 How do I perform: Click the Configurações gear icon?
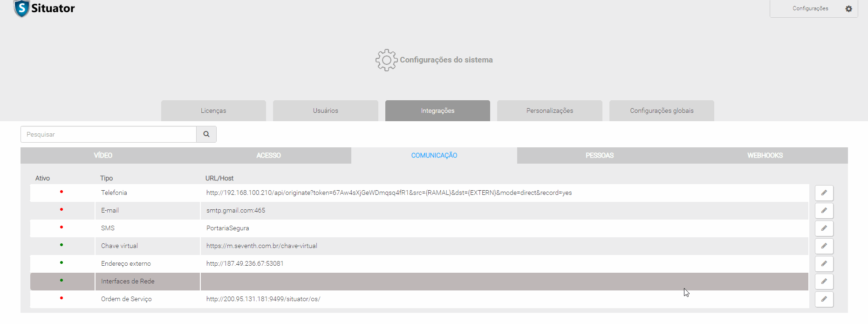point(848,9)
